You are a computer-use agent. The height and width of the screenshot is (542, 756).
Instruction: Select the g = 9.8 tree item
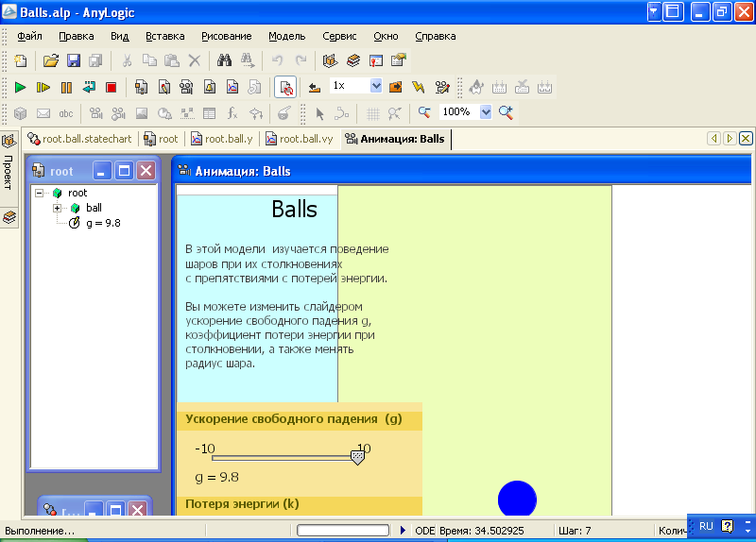click(x=103, y=223)
